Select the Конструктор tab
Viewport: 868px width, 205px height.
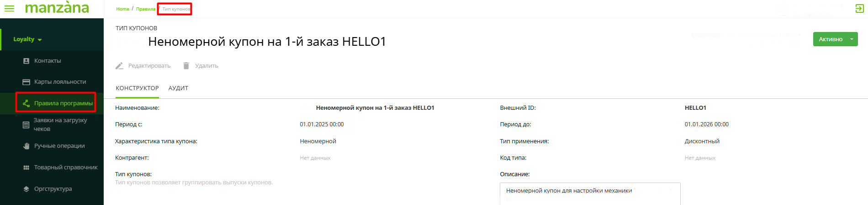pyautogui.click(x=137, y=88)
